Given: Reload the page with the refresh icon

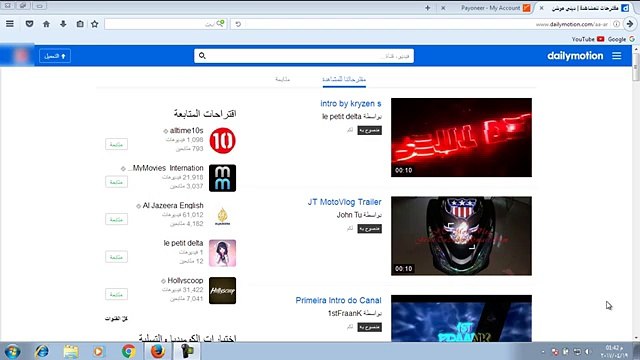Looking at the screenshot, I should [x=238, y=24].
